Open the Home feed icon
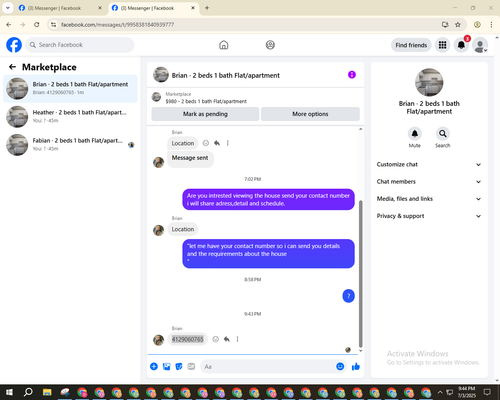 224,45
